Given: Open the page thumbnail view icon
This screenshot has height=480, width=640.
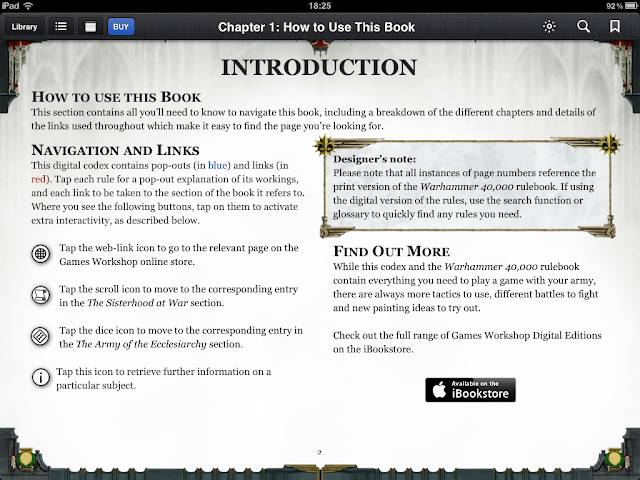Looking at the screenshot, I should pyautogui.click(x=90, y=27).
